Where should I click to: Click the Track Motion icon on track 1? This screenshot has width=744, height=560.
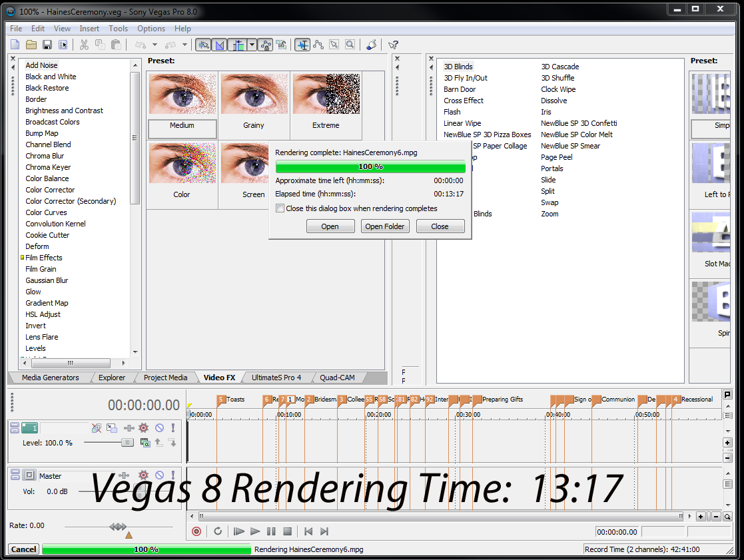(x=112, y=428)
